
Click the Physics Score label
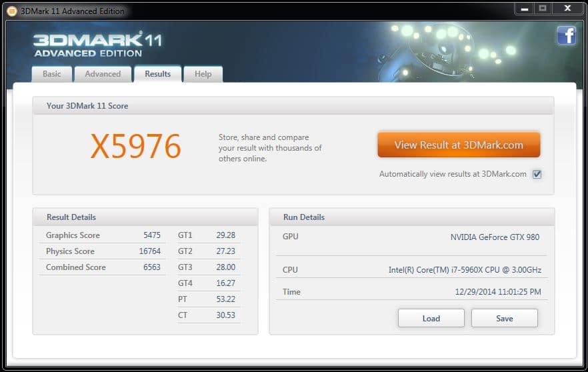point(70,251)
